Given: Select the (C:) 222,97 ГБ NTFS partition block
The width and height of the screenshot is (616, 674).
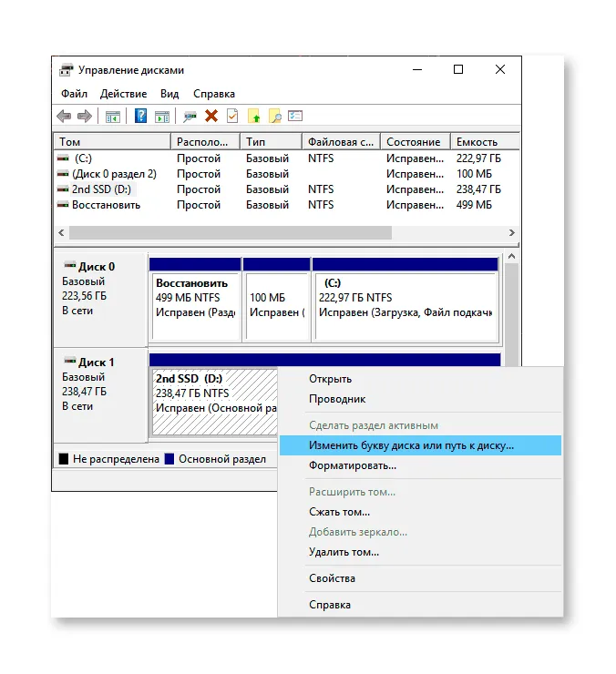Looking at the screenshot, I should click(406, 300).
